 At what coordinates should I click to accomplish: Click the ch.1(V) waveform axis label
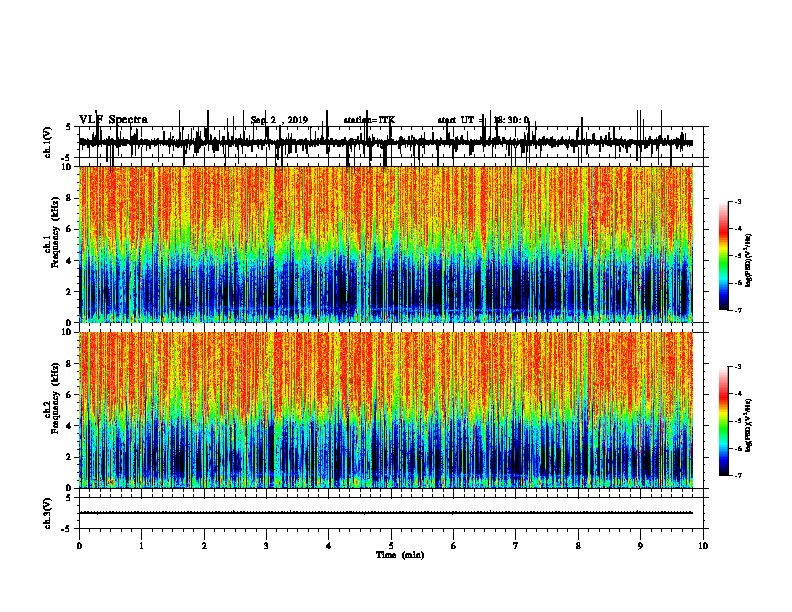pos(48,142)
